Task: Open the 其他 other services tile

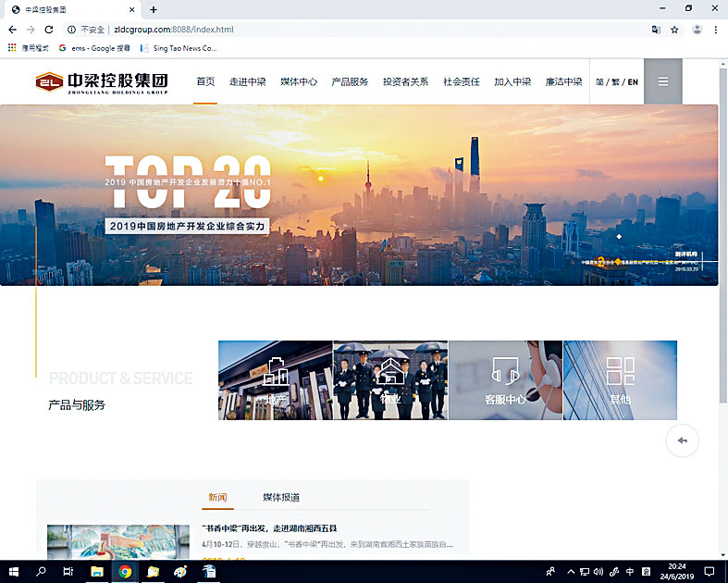Action: 621,380
